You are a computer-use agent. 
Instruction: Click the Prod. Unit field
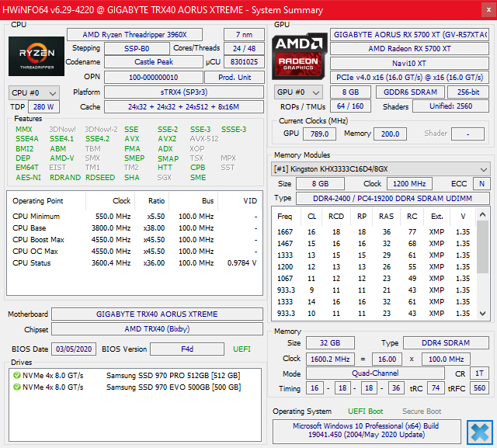[x=235, y=78]
